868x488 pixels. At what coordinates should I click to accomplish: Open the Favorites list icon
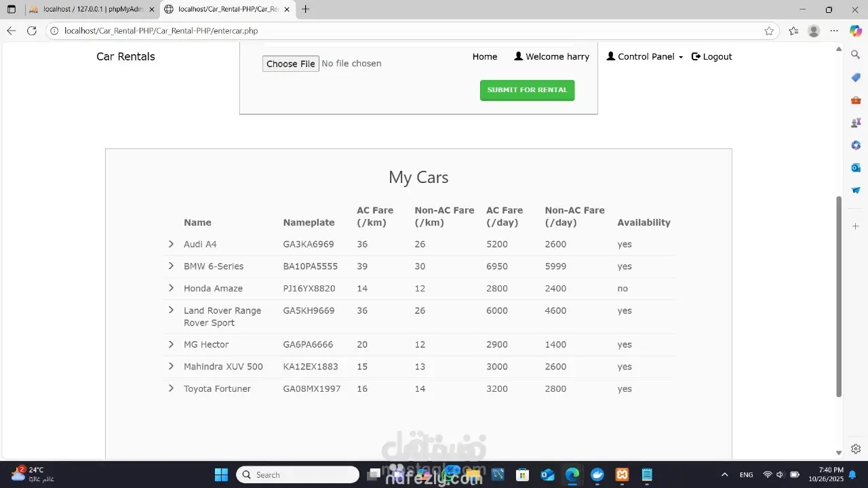[794, 30]
